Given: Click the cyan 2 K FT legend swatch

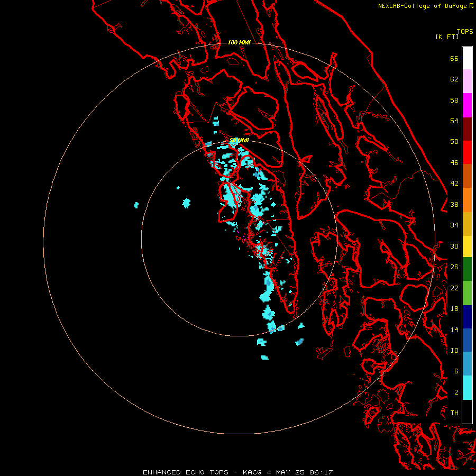Looking at the screenshot, I should coord(467,388).
